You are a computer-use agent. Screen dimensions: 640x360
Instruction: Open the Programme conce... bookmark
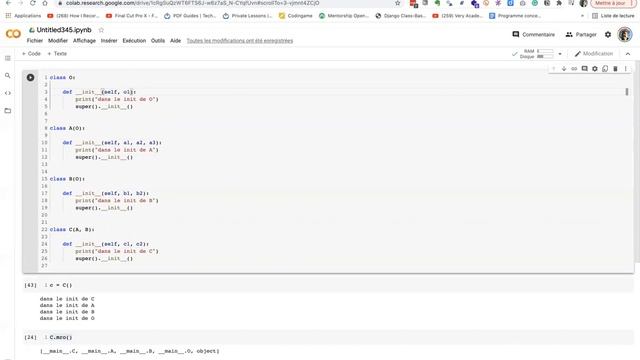tap(515, 16)
